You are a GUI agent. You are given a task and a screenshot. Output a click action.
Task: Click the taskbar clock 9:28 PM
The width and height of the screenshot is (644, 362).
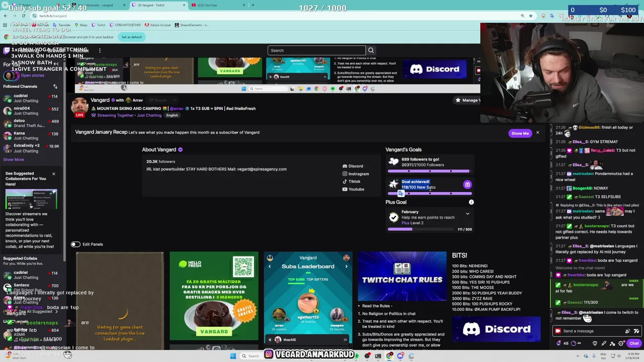click(632, 356)
